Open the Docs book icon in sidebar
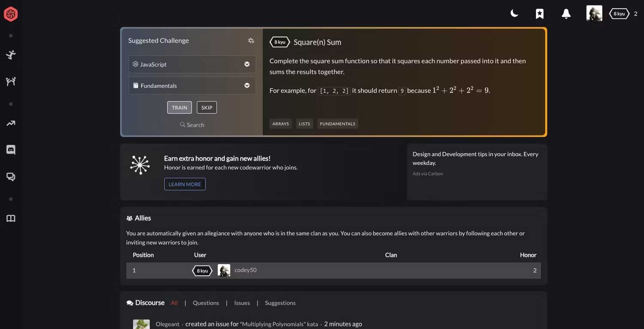The width and height of the screenshot is (644, 329). tap(11, 218)
